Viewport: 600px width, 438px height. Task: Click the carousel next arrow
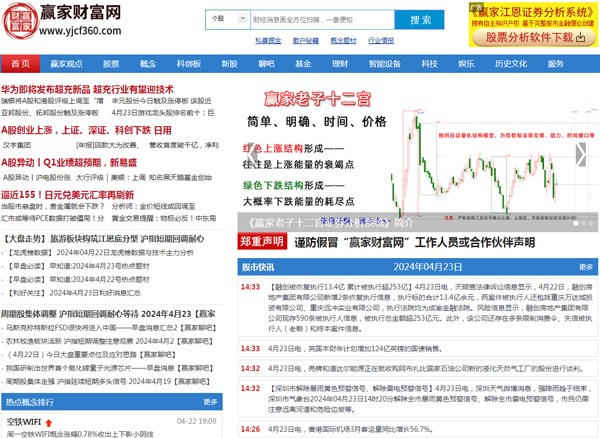(581, 155)
